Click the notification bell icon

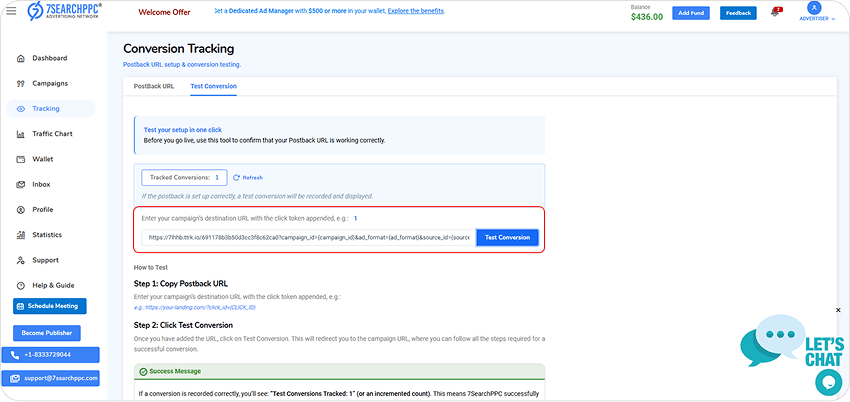(x=774, y=12)
